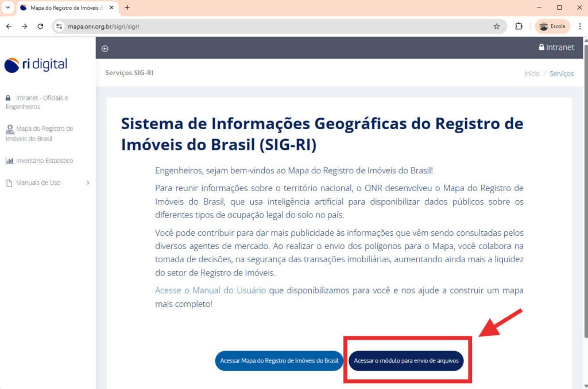Click Serviços in the breadcrumb trail
The image size is (588, 389).
562,73
